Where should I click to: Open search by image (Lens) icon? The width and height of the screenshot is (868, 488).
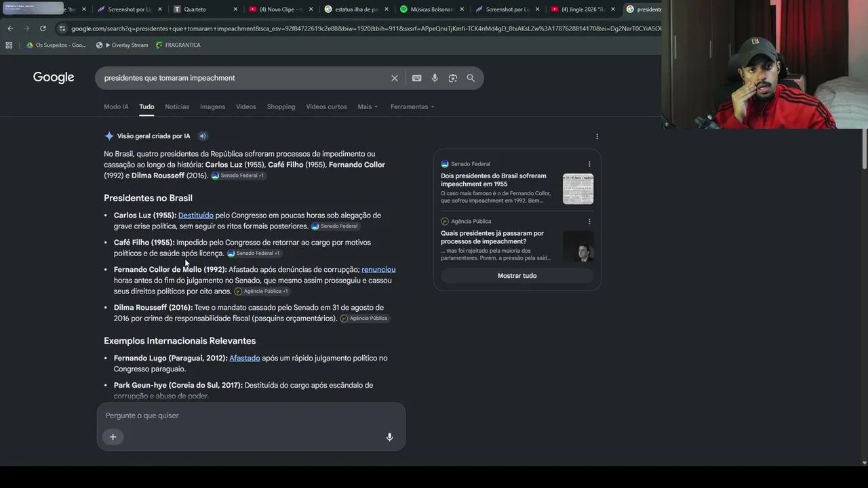pos(453,78)
